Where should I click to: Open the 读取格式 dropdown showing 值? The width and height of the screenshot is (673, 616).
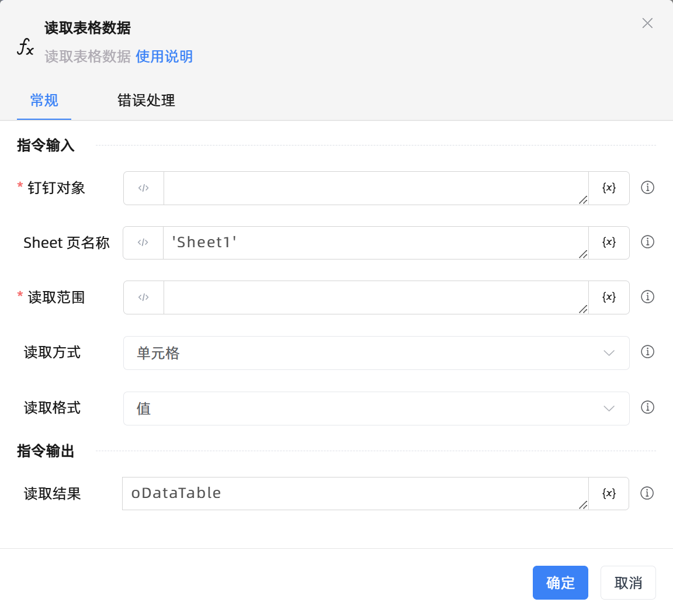(x=376, y=409)
